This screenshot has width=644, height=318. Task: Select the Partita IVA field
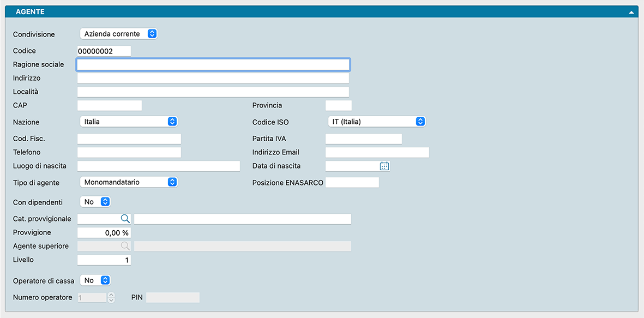click(363, 139)
